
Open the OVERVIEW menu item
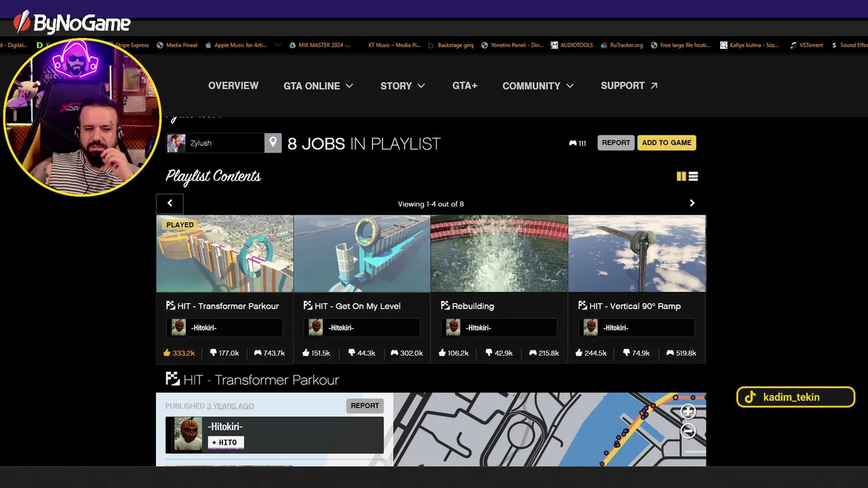pos(233,85)
